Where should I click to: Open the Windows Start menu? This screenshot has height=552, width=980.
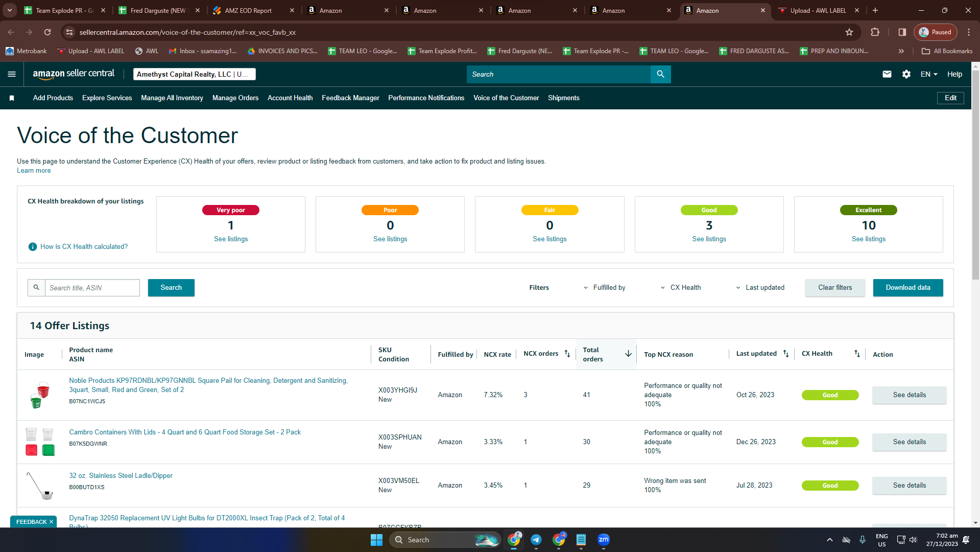[x=376, y=540]
